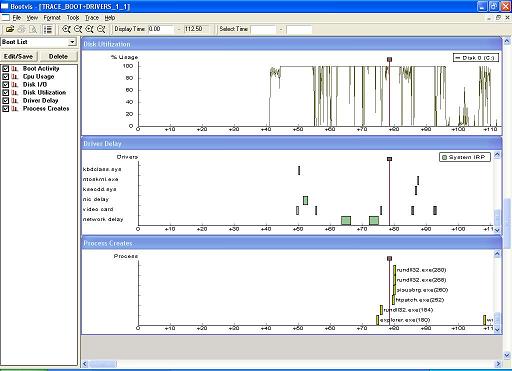Click the explorer.exe(180) process label
The image size is (512, 371).
pyautogui.click(x=405, y=320)
